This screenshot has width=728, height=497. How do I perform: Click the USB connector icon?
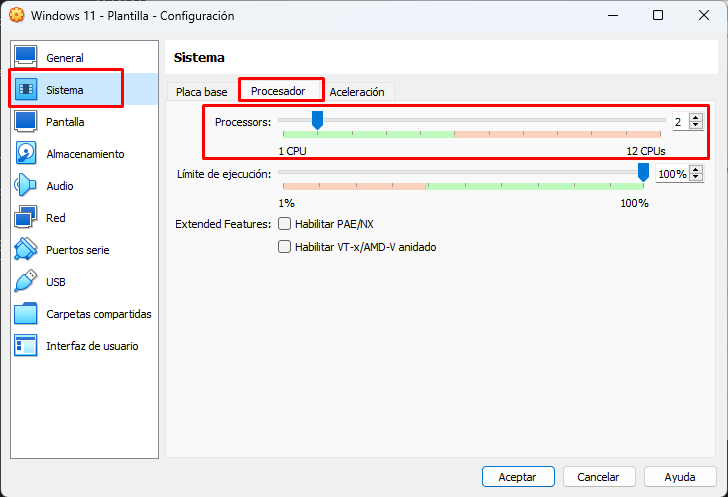tap(26, 282)
